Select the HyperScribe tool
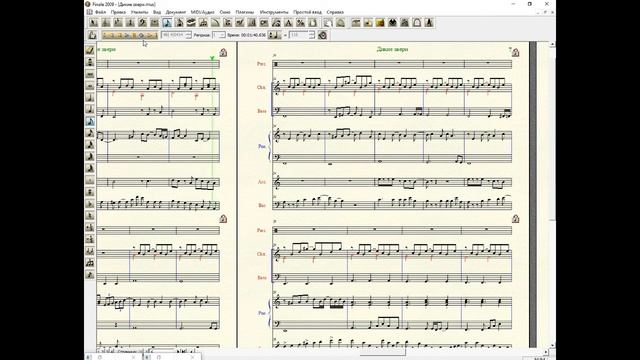 pyautogui.click(x=191, y=23)
